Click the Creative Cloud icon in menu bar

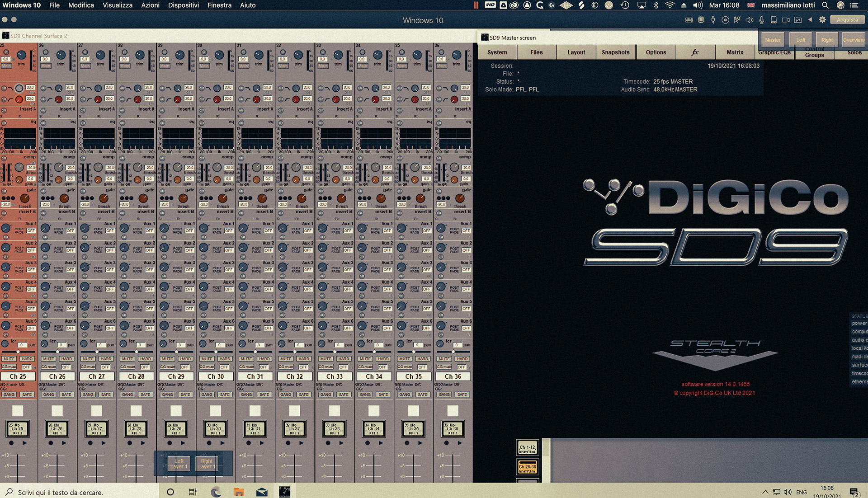[x=514, y=5]
